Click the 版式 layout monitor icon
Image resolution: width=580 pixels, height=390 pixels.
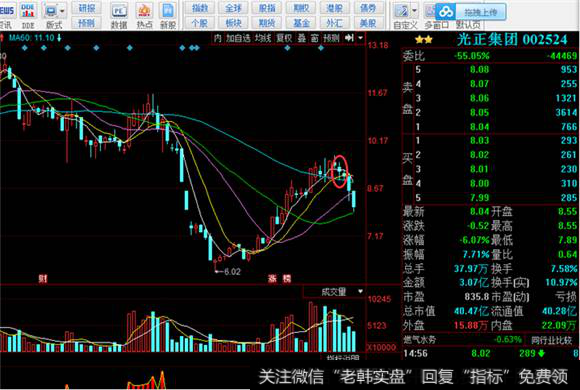[x=51, y=11]
